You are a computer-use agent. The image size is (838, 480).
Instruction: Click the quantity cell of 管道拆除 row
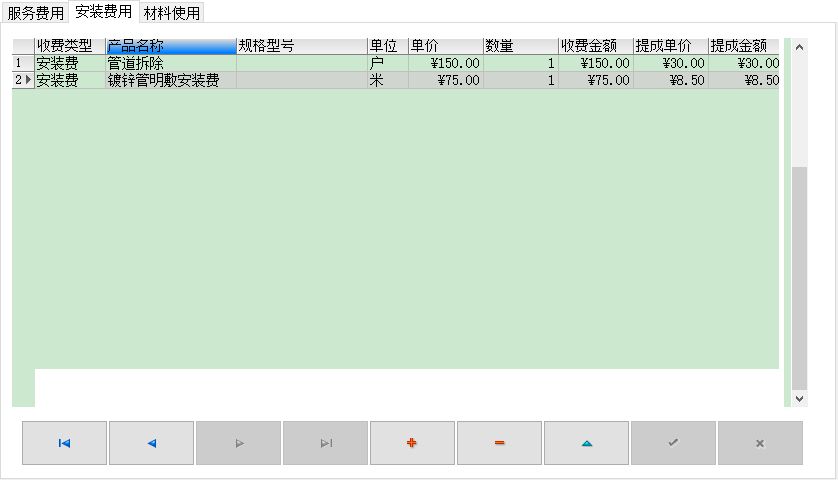point(521,63)
